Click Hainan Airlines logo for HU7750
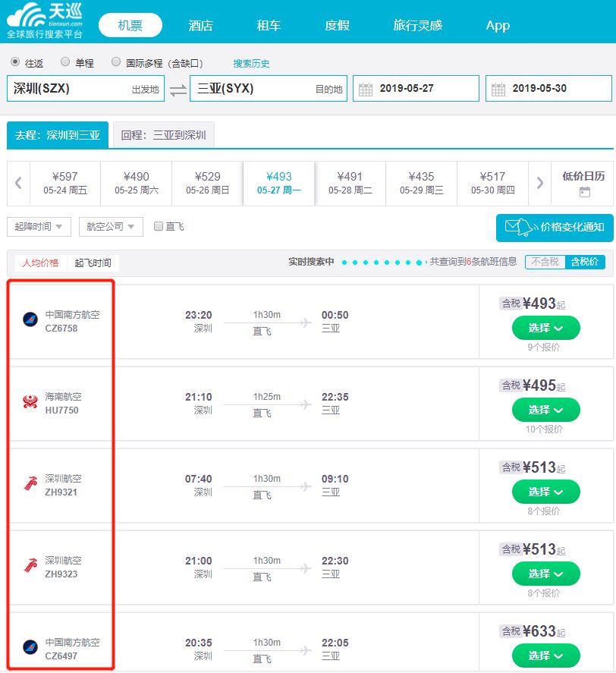The width and height of the screenshot is (616, 673). coord(30,401)
